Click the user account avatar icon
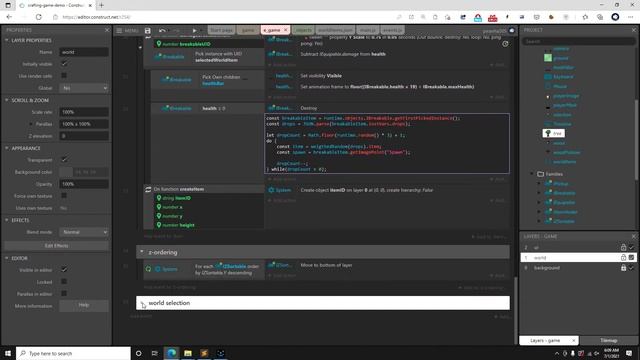 tap(512, 31)
